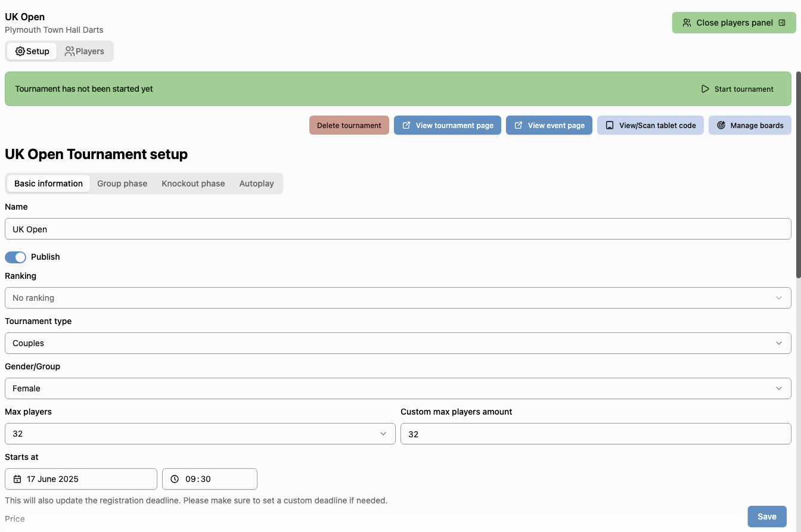Viewport: 801px width, 532px height.
Task: Click the Plymouth Town Hall Darts subtitle
Action: [x=54, y=30]
